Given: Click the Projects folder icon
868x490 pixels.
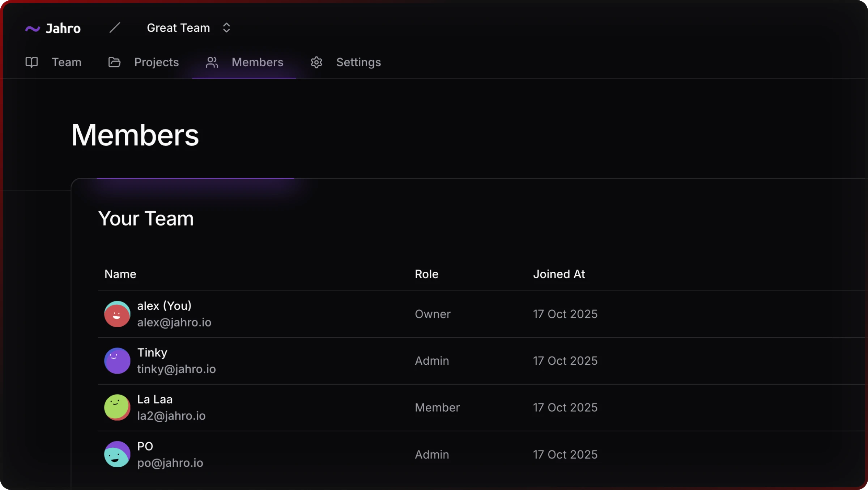Looking at the screenshot, I should point(114,62).
